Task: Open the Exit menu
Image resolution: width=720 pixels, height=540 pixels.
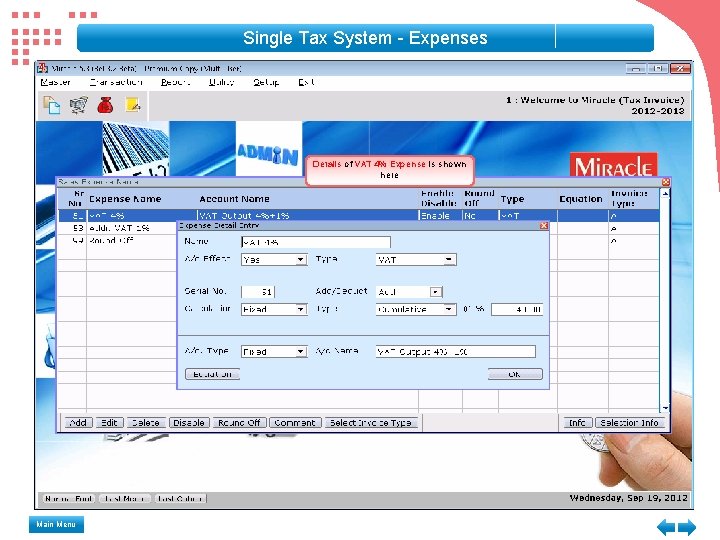Action: tap(306, 82)
